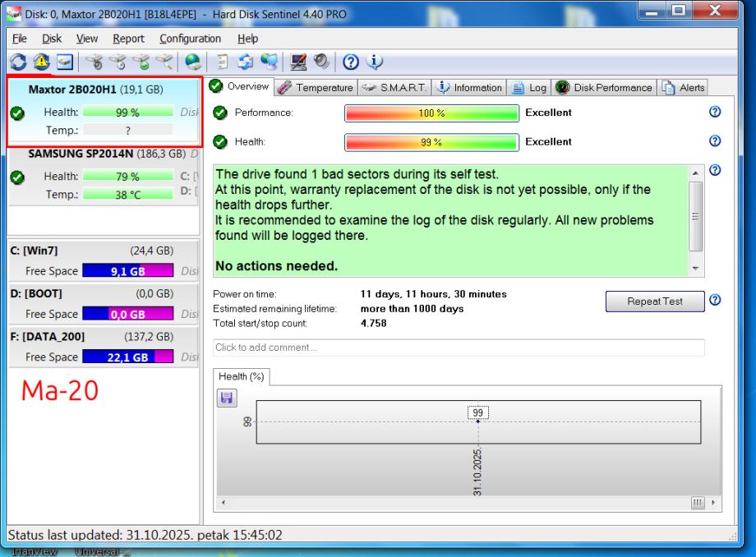The height and width of the screenshot is (557, 756).
Task: Open the Disk menu
Action: coord(52,39)
